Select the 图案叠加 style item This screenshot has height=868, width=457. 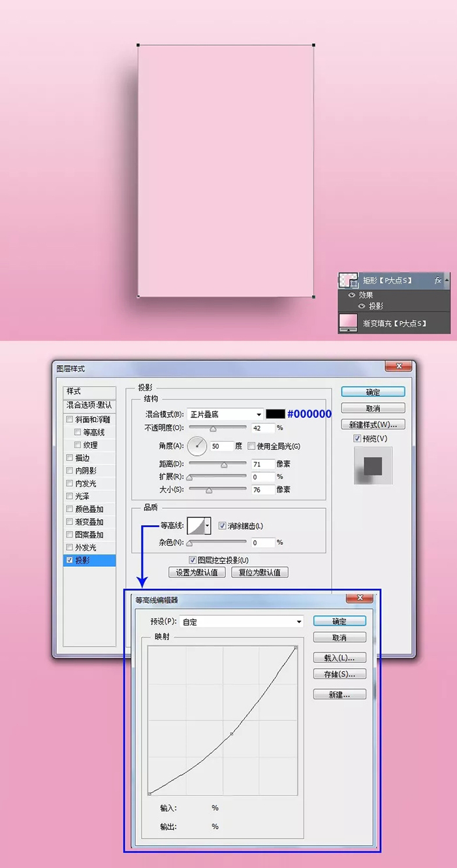click(89, 535)
